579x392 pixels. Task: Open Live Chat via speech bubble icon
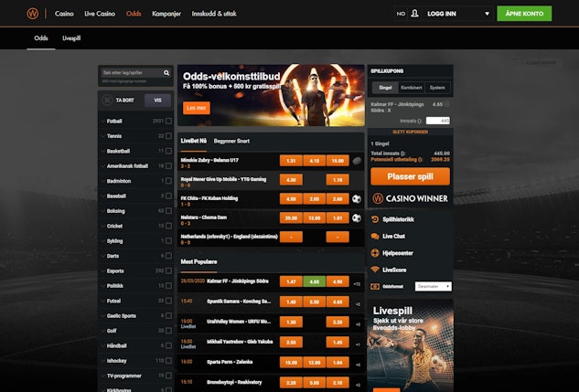(x=375, y=237)
